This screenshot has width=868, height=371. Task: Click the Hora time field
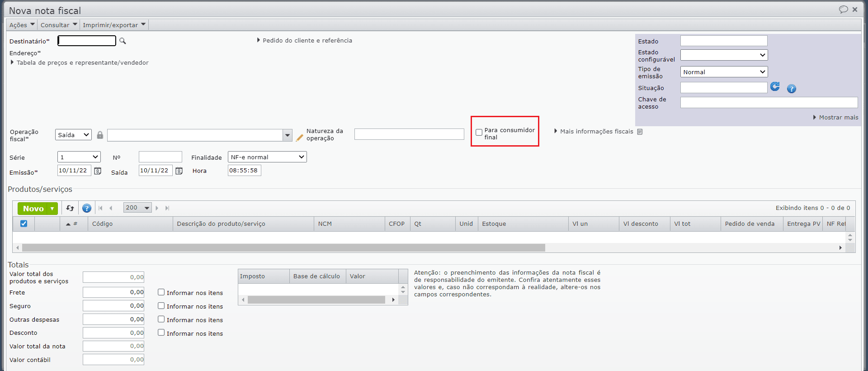tap(245, 171)
